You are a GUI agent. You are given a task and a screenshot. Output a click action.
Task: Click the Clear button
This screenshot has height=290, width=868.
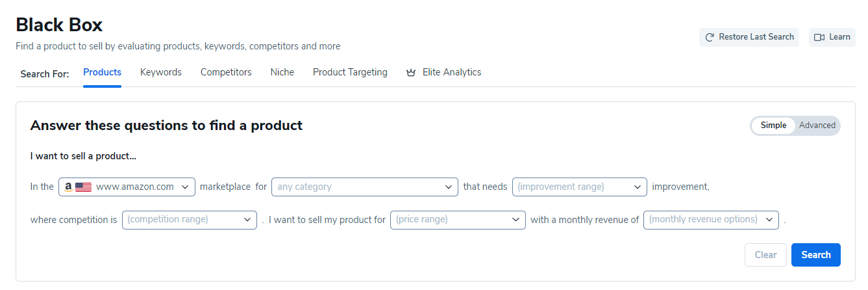[x=765, y=255]
